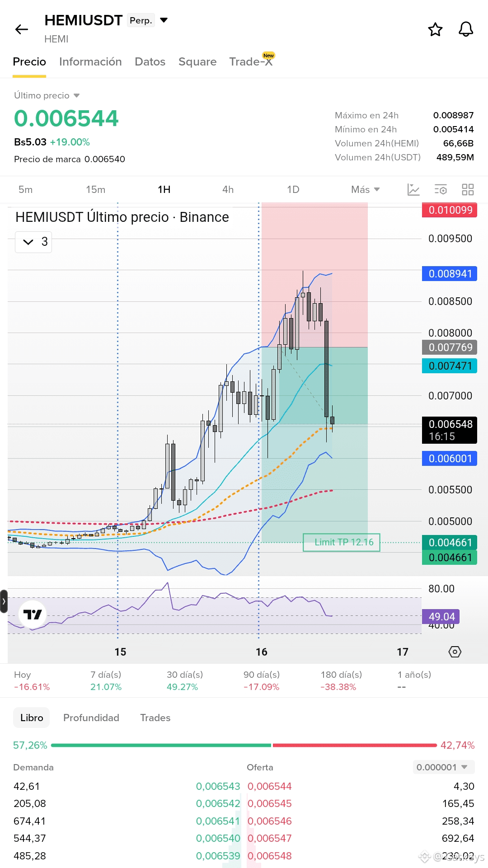Select ask price 0,006547
This screenshot has width=488, height=868.
(x=270, y=838)
